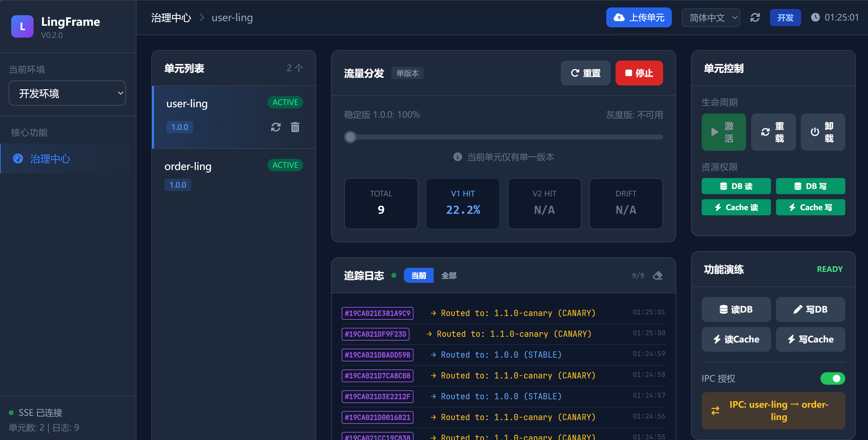Click the ACTIVE badge on user-ling
This screenshot has width=868, height=440.
point(285,102)
